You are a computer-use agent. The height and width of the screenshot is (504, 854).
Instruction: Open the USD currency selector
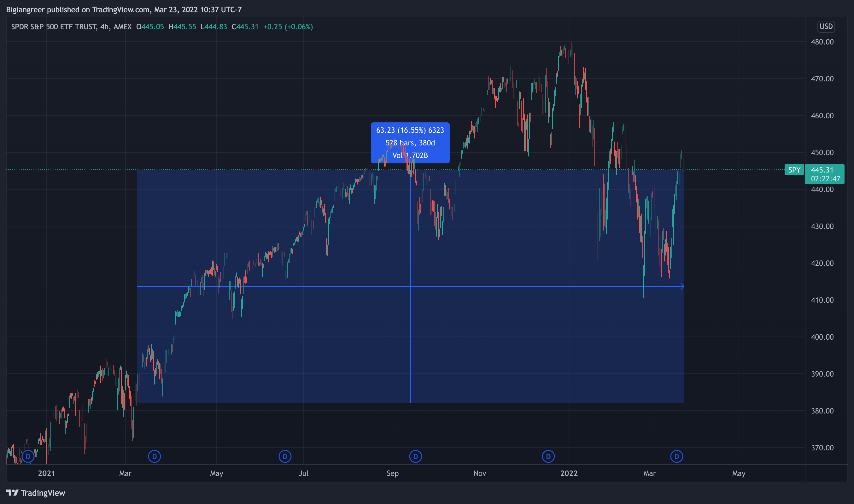coord(826,26)
